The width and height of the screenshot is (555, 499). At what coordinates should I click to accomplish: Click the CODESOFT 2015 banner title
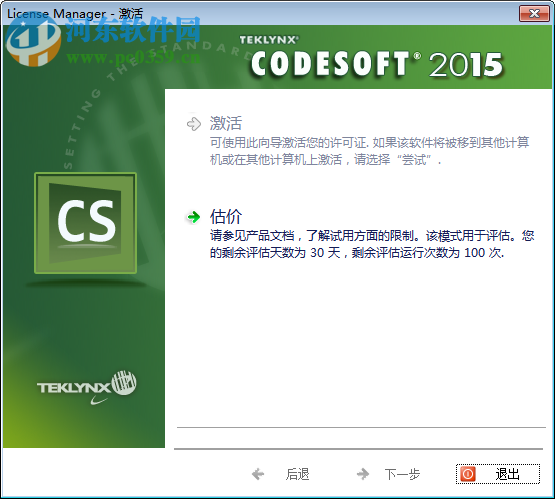(377, 64)
